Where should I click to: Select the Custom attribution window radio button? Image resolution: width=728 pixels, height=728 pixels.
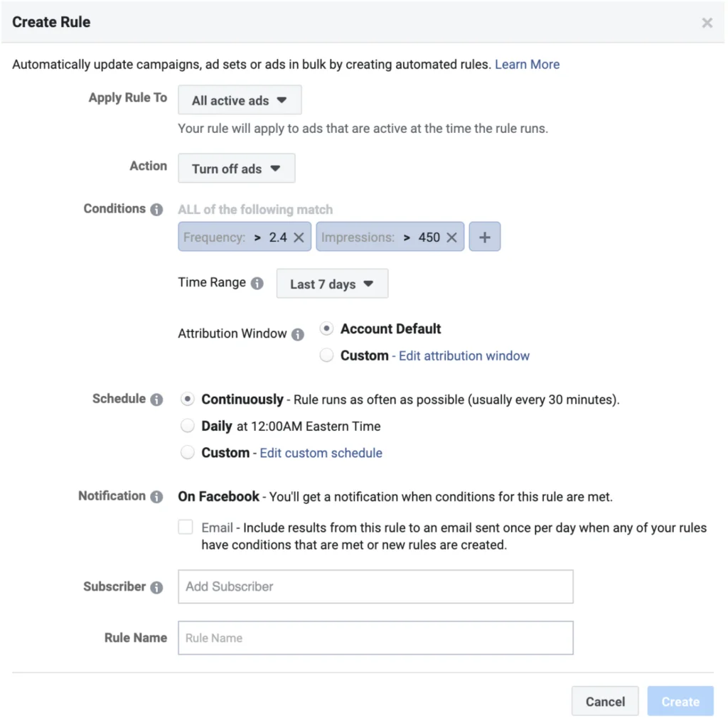pos(326,355)
